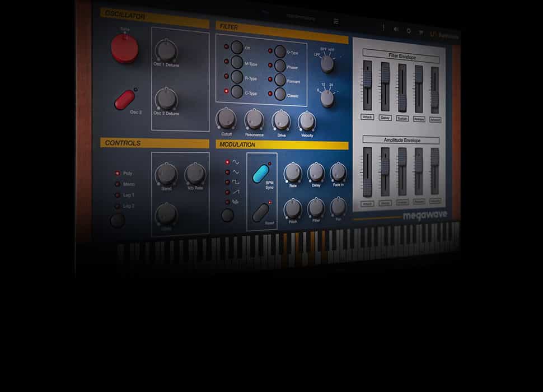Image resolution: width=543 pixels, height=392 pixels.
Task: Select the sawtooth LFO waveform
Action: (x=236, y=192)
